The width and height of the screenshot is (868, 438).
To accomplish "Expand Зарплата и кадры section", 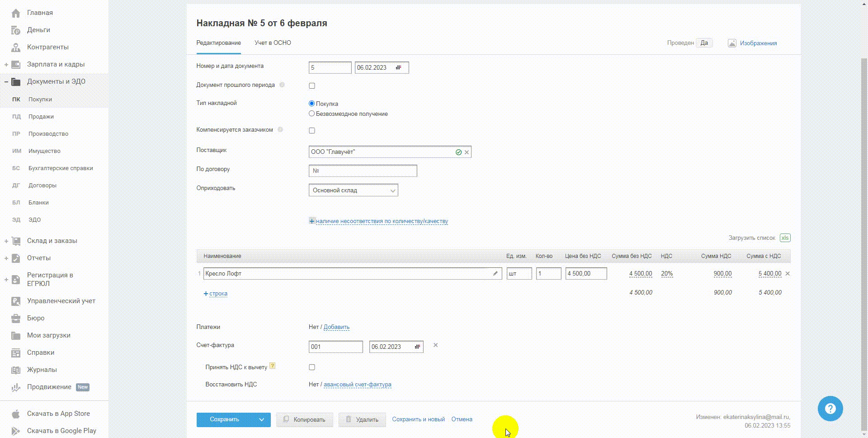I will tap(6, 65).
